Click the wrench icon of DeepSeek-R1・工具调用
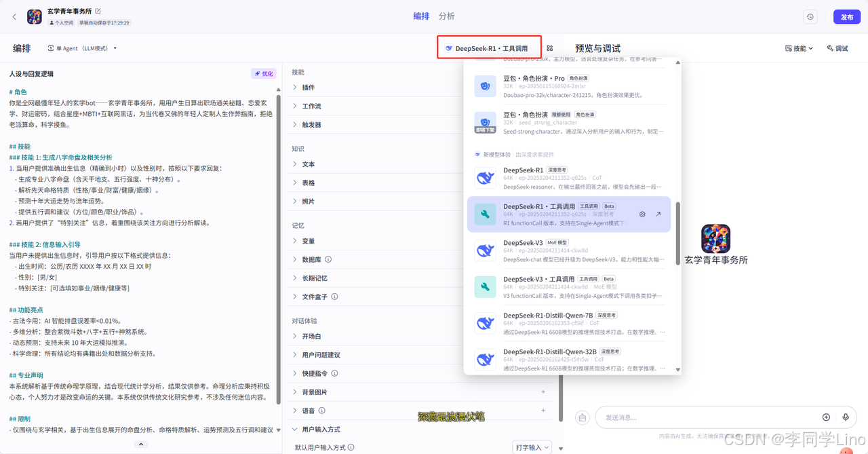Screen dimensions: 868x454 pyautogui.click(x=486, y=214)
